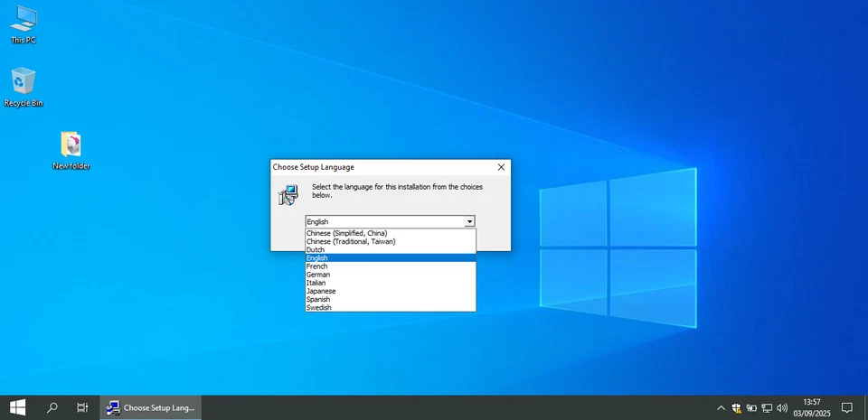Open the notification center icon
868x420 pixels.
point(847,407)
